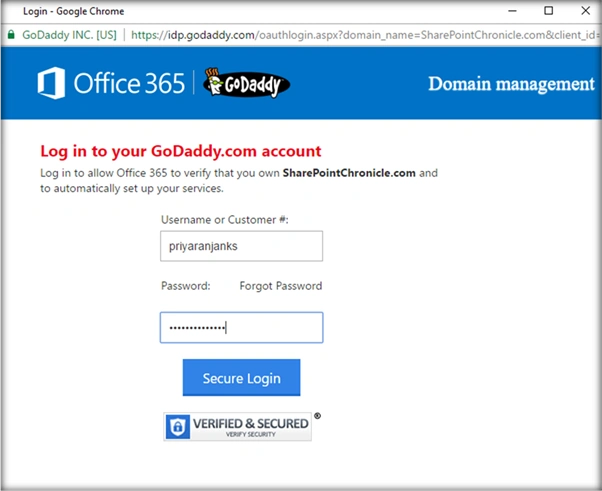Click the red 'Log in to your GoDaddy.com account' heading

tap(180, 151)
